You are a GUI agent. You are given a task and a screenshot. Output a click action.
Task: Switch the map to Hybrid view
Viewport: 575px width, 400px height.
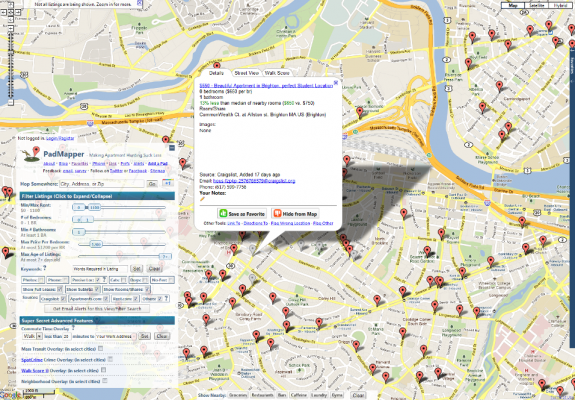click(x=560, y=5)
